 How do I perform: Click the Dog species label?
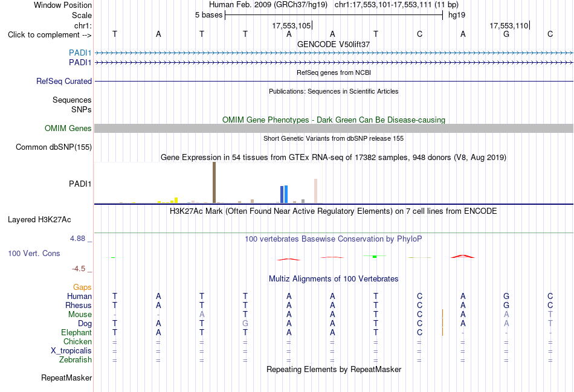point(85,324)
